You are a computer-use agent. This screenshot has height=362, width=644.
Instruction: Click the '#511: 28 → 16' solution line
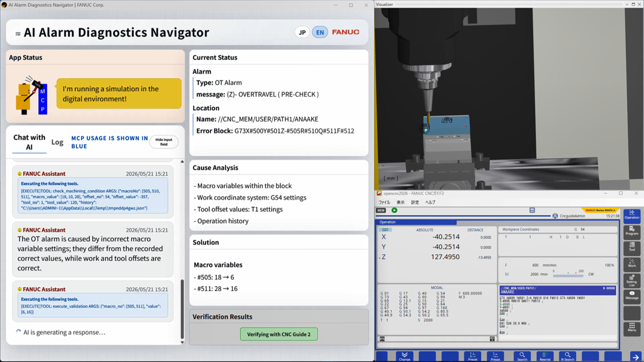coord(216,289)
